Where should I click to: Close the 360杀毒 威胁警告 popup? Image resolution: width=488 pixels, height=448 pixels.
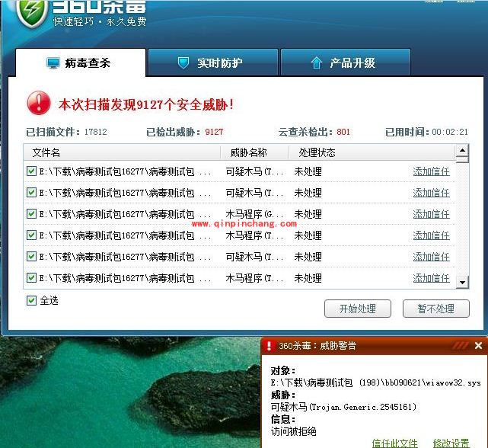478,345
